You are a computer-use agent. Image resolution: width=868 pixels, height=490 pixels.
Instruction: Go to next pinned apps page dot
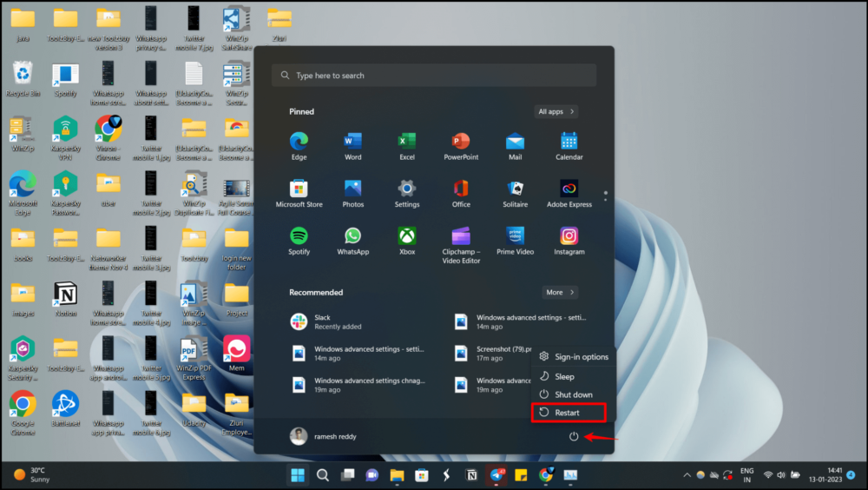coord(605,200)
